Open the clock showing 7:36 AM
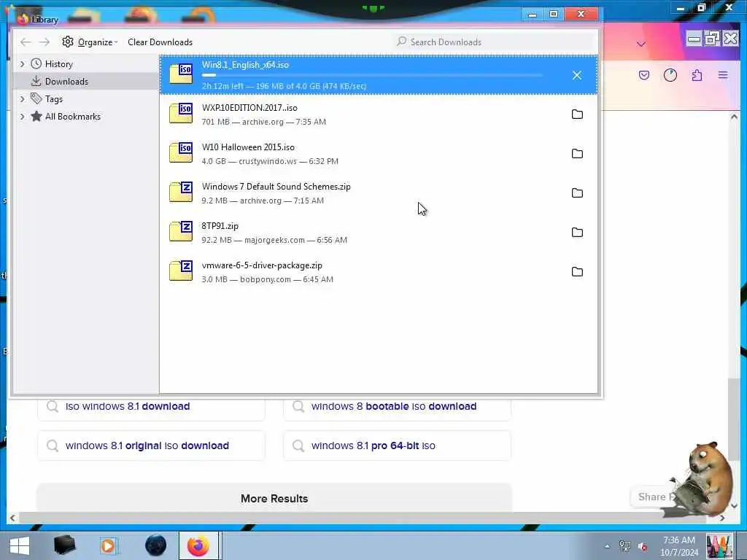The width and height of the screenshot is (747, 560). [679, 546]
